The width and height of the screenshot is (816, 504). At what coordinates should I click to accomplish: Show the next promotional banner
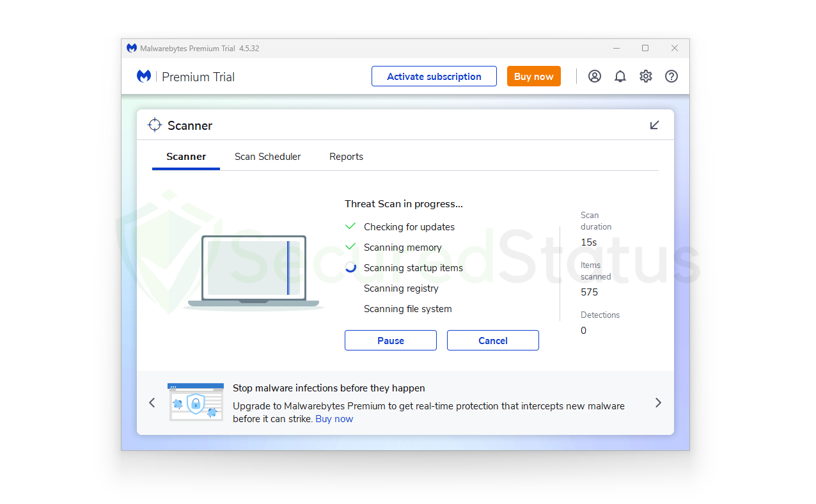tap(659, 402)
